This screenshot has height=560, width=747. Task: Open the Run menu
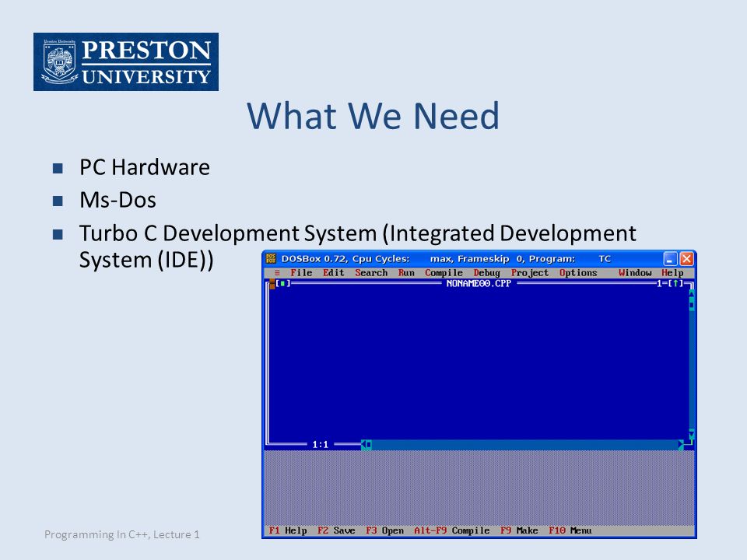(406, 273)
